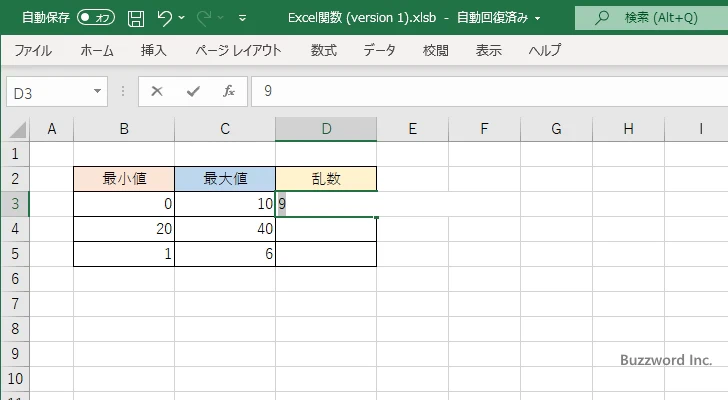Click cell B5 containing 1
Screen dimensions: 728x400
point(124,254)
